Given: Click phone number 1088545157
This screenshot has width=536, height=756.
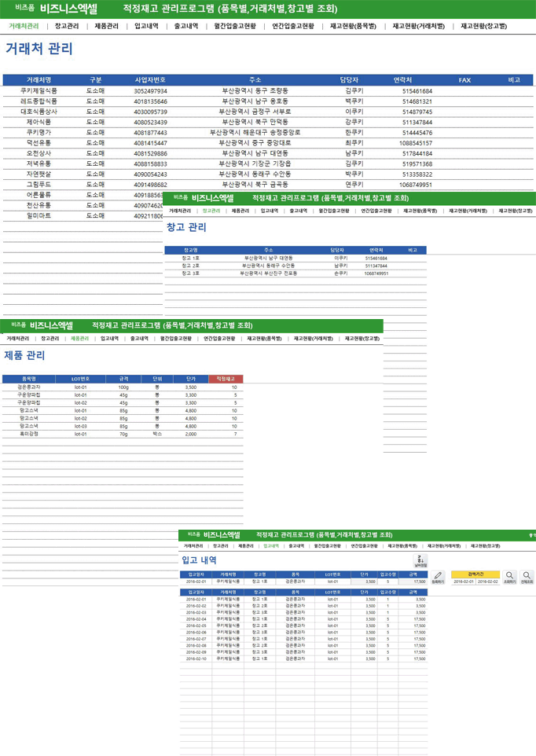Looking at the screenshot, I should tap(416, 143).
